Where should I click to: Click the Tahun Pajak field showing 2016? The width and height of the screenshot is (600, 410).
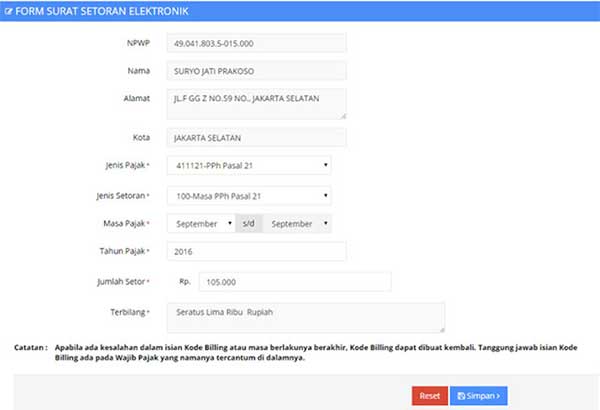tap(256, 251)
